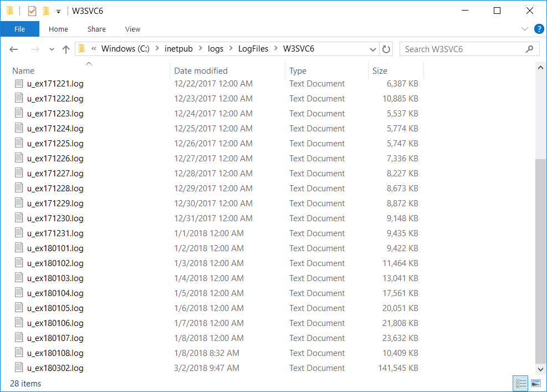Click the u_ex171223.log file icon
Screen dimensions: 547x392
[19, 113]
